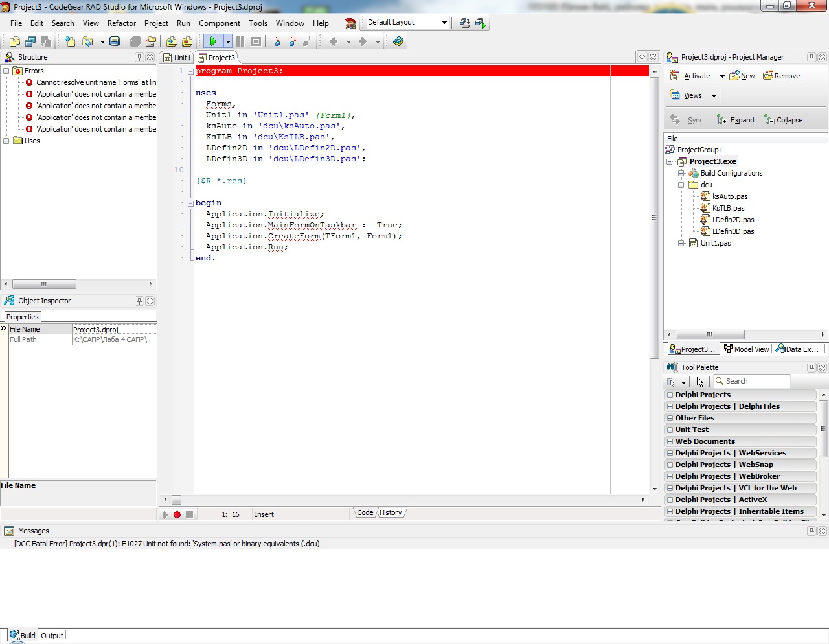Click the Save disk icon in toolbar
Image resolution: width=829 pixels, height=644 pixels.
115,41
